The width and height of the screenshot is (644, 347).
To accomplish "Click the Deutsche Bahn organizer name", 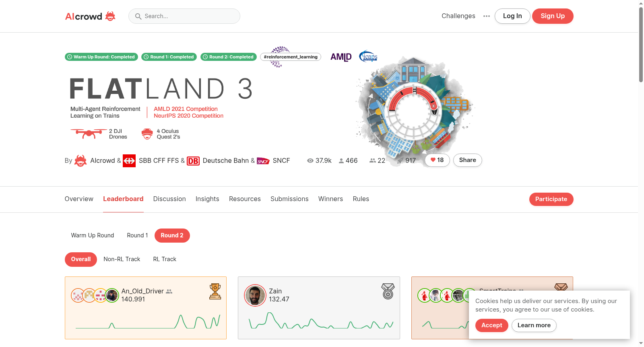I will coord(226,161).
